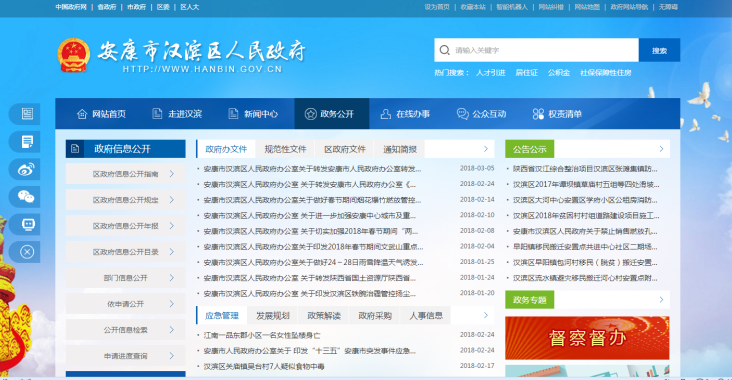
Task: Click the chat bubble icon beside 公众互动
Action: click(x=463, y=114)
